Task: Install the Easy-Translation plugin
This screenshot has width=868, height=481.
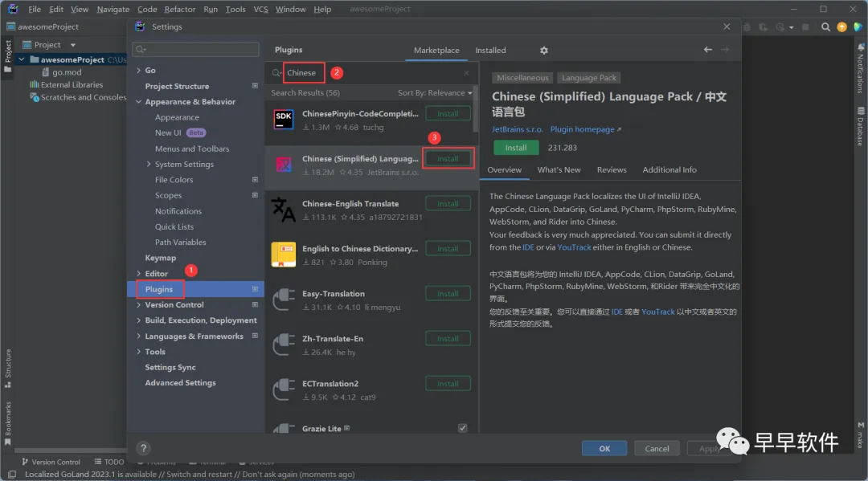Action: [x=448, y=294]
